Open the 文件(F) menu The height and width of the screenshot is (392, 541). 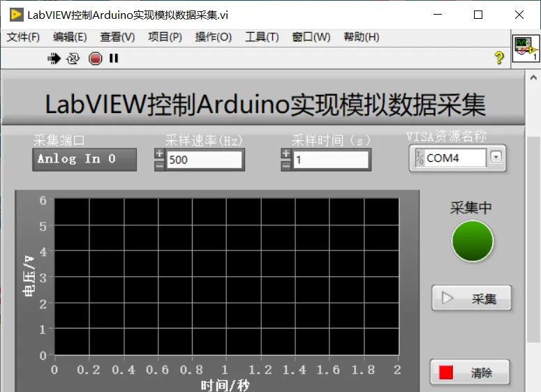[23, 37]
